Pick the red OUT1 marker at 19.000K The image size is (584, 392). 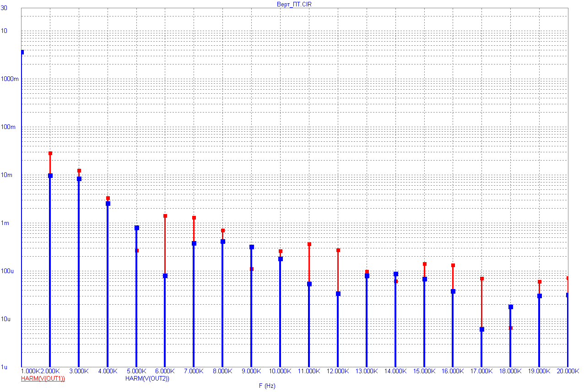click(540, 282)
